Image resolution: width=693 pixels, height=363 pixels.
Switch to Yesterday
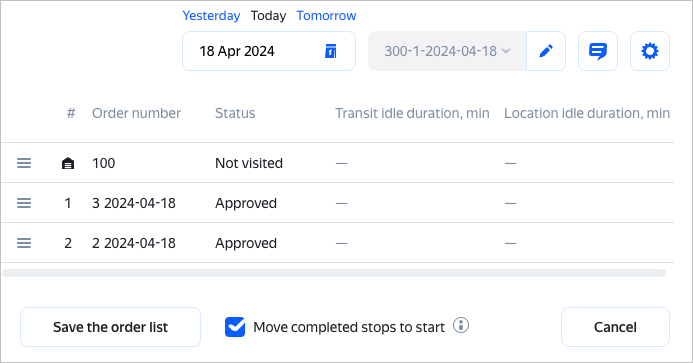point(211,16)
